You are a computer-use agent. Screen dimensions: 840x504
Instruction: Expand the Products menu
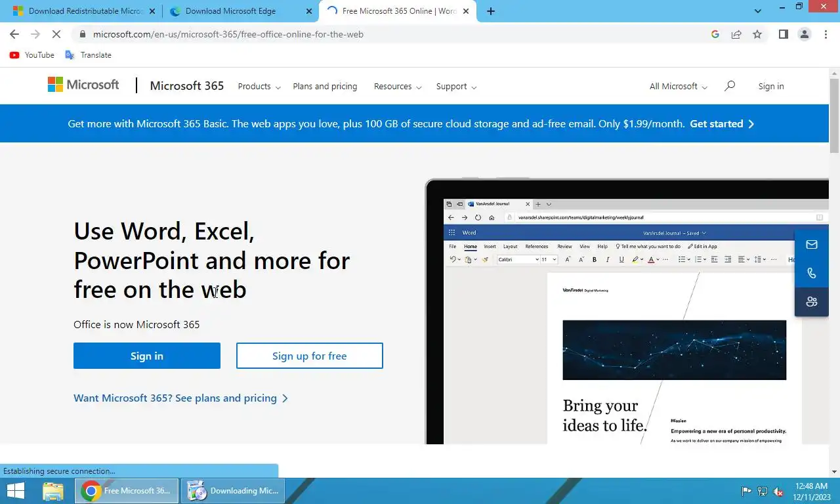(259, 86)
